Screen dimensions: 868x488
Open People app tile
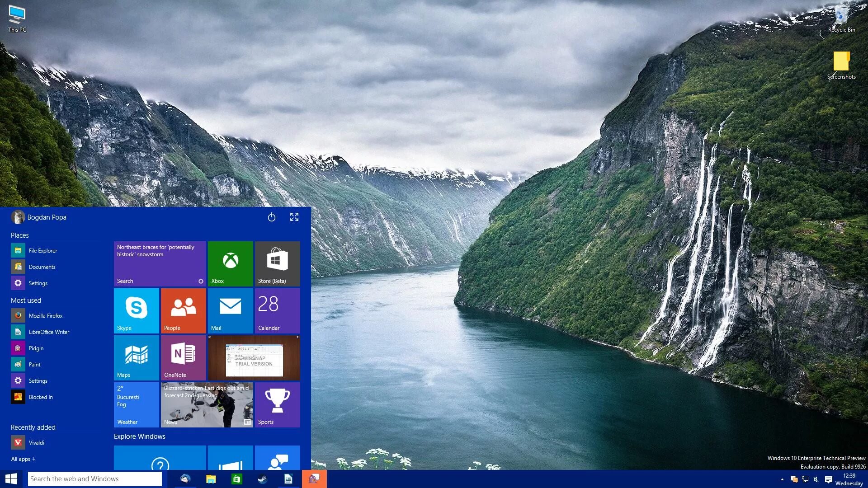coord(183,310)
